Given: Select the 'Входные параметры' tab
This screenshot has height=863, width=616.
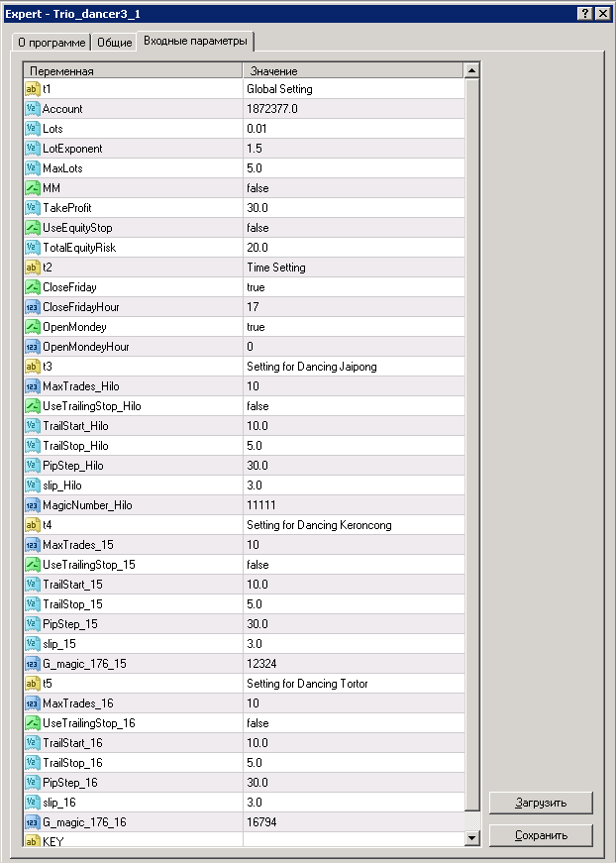Looking at the screenshot, I should pyautogui.click(x=195, y=41).
